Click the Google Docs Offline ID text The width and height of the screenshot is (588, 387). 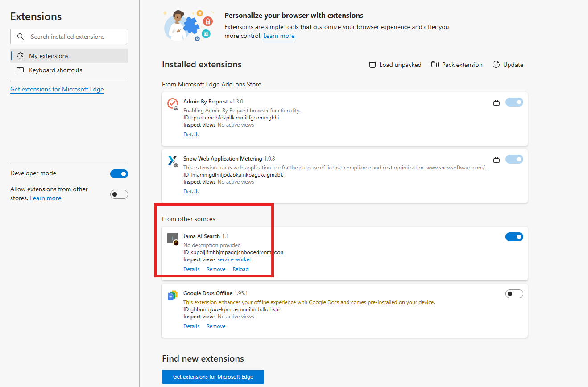coord(232,309)
